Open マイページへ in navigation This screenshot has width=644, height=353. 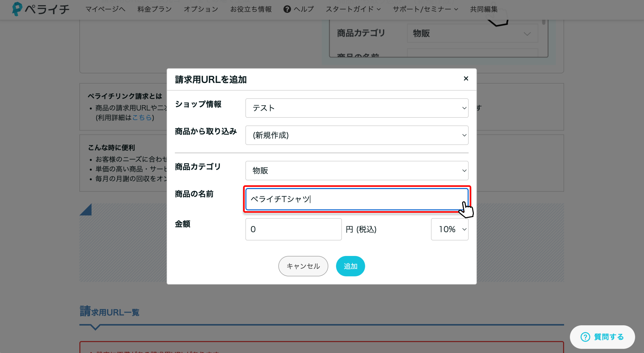click(105, 9)
